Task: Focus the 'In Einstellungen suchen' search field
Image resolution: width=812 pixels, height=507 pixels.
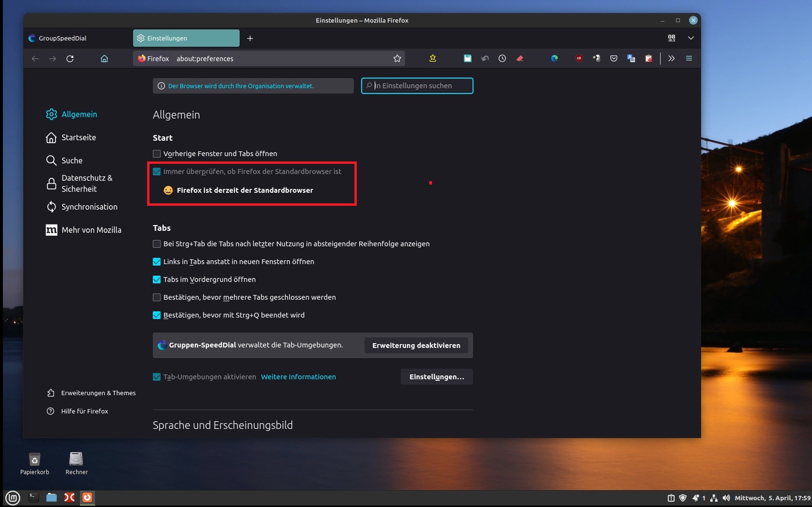Action: pos(417,86)
